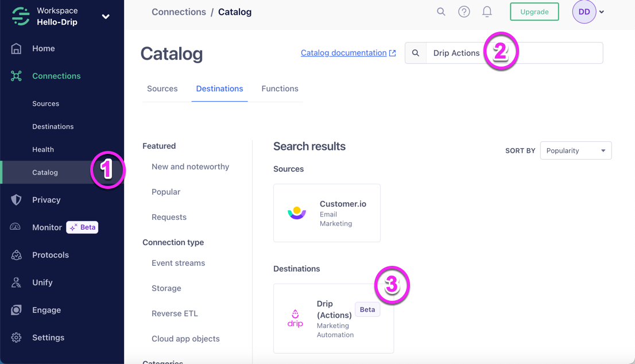
Task: Open notifications bell icon
Action: 487,11
